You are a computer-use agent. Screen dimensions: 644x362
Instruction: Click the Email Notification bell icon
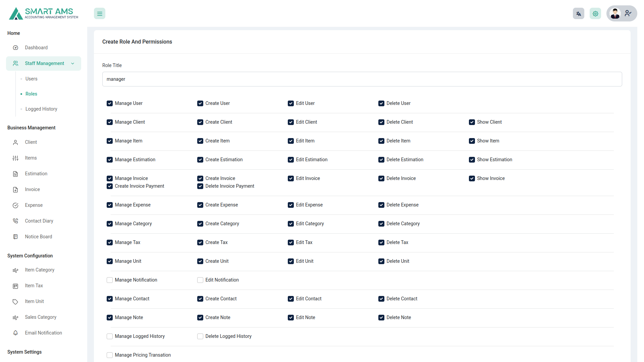[x=15, y=333]
